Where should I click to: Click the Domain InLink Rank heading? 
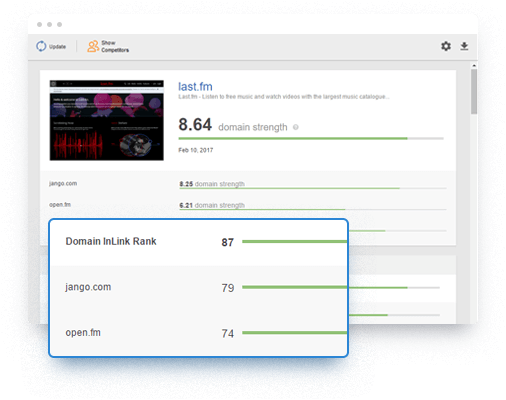[x=111, y=241]
